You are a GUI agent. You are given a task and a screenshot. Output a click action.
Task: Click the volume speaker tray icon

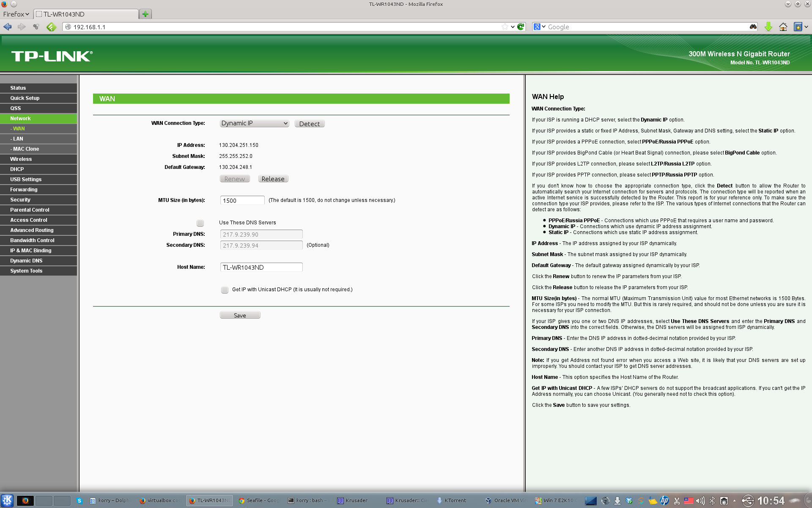[x=700, y=501]
